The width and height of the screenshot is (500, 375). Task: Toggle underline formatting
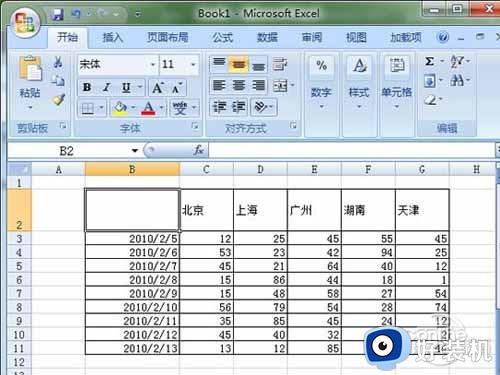126,87
